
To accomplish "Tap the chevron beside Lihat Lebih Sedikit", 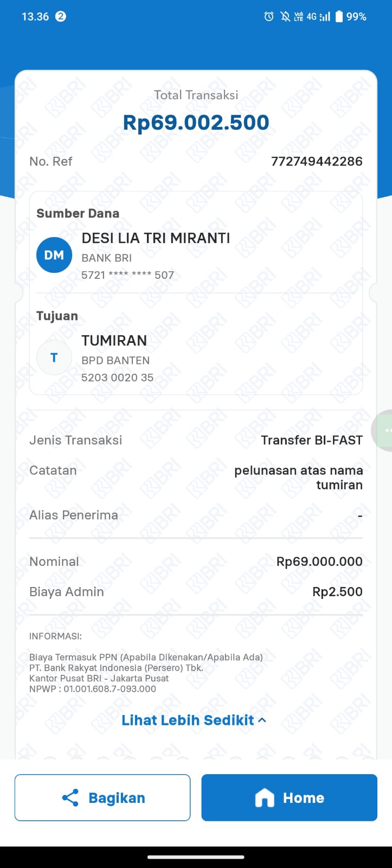I will coord(262,720).
